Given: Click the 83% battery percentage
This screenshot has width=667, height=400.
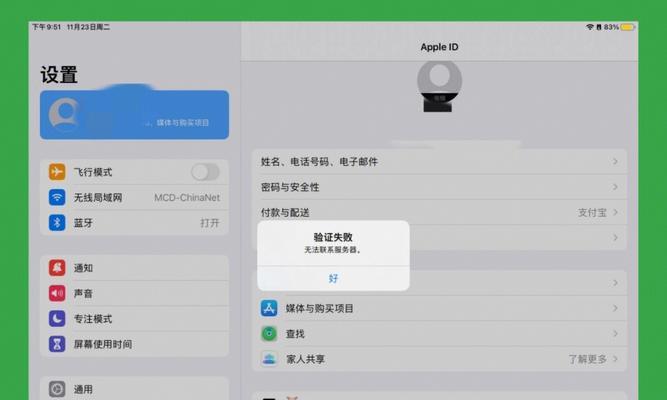Looking at the screenshot, I should (611, 27).
